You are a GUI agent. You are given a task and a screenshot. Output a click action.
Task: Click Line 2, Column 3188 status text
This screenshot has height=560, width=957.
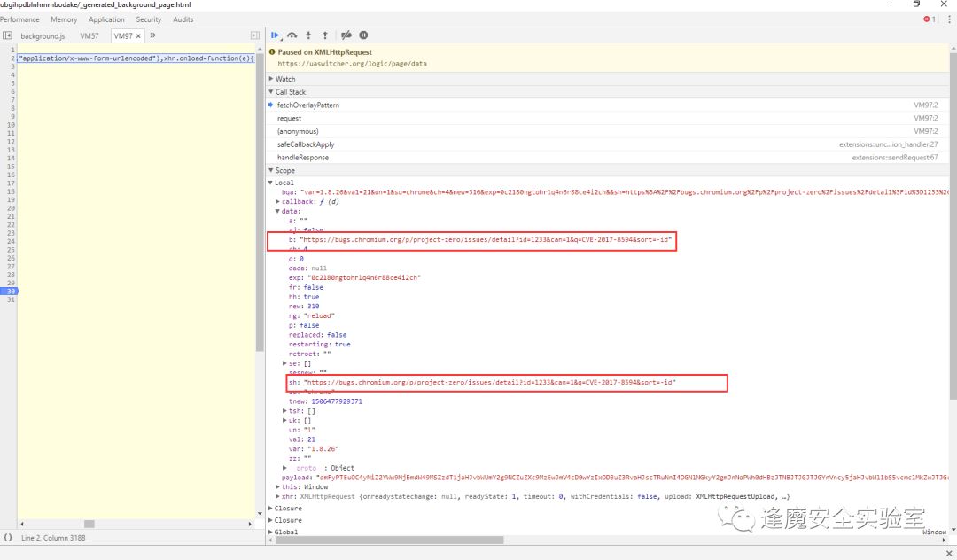pos(53,538)
